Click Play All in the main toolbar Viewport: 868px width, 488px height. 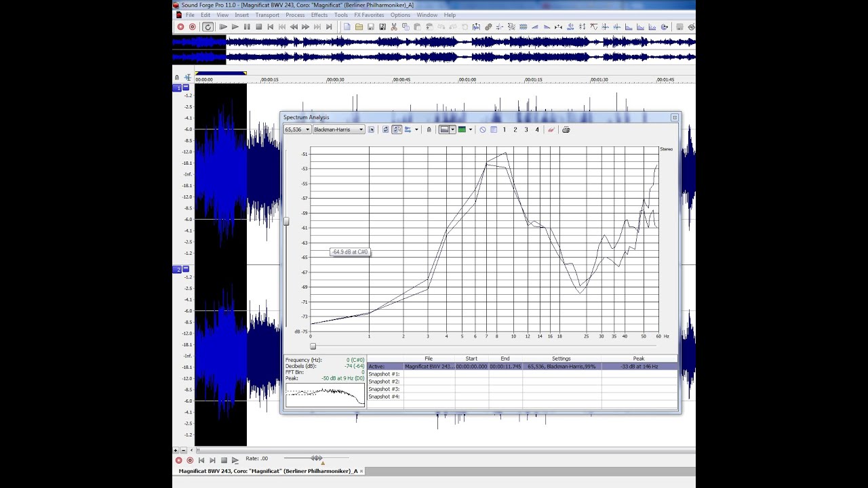(x=223, y=27)
